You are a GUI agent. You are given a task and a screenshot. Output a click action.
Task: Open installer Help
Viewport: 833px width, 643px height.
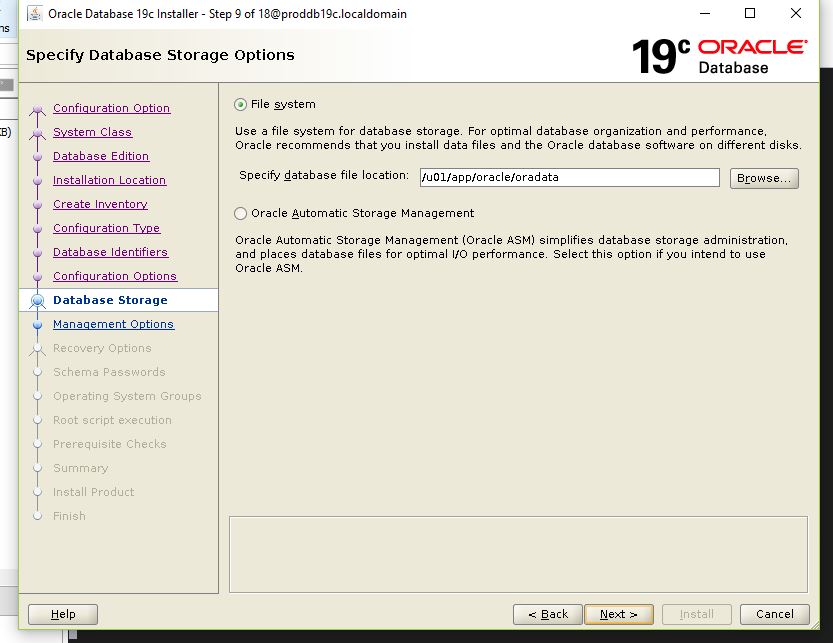63,614
